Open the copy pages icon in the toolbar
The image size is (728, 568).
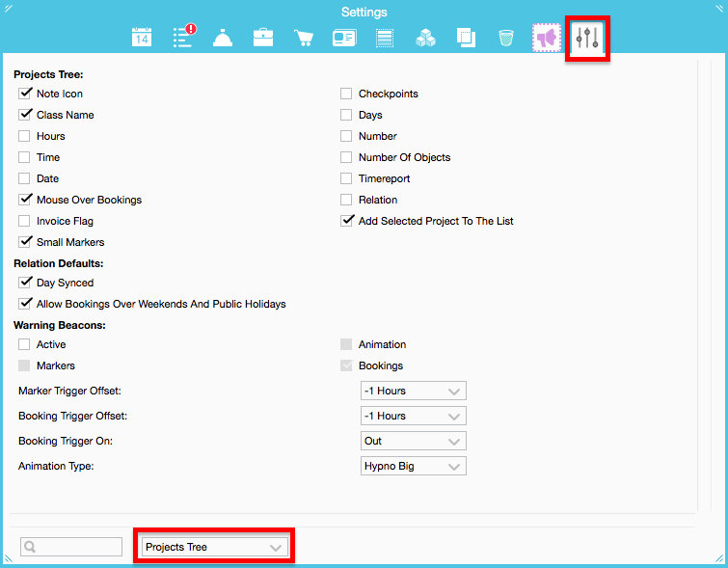(466, 38)
